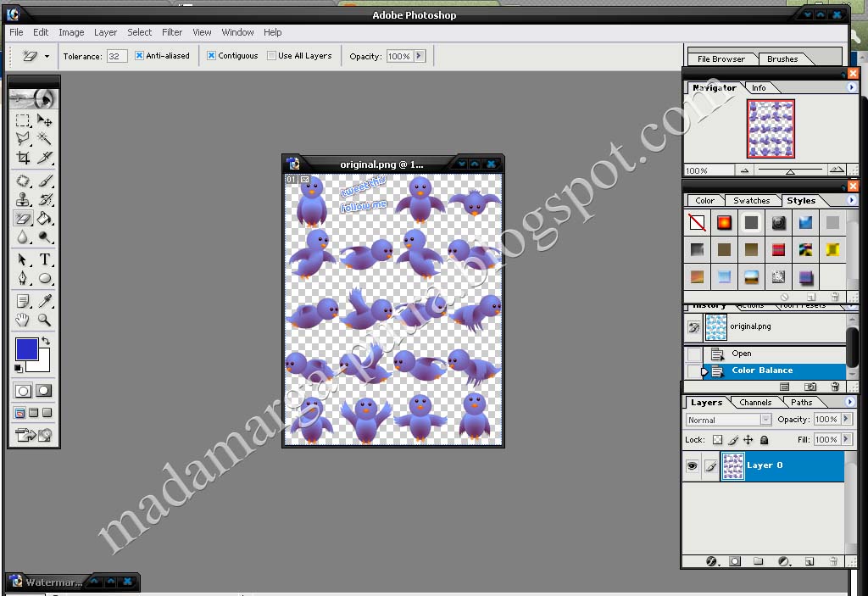Image resolution: width=868 pixels, height=596 pixels.
Task: Open the Filter menu
Action: coord(172,32)
